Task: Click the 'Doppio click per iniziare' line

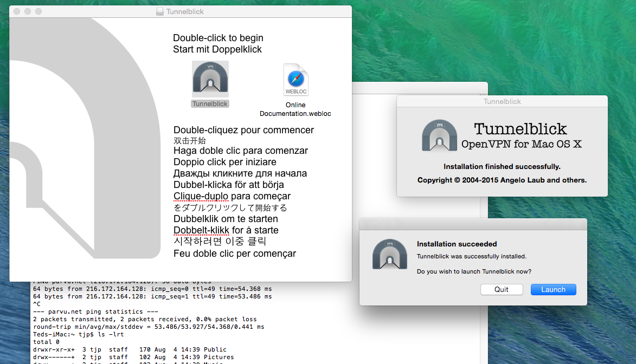Action: coord(225,162)
